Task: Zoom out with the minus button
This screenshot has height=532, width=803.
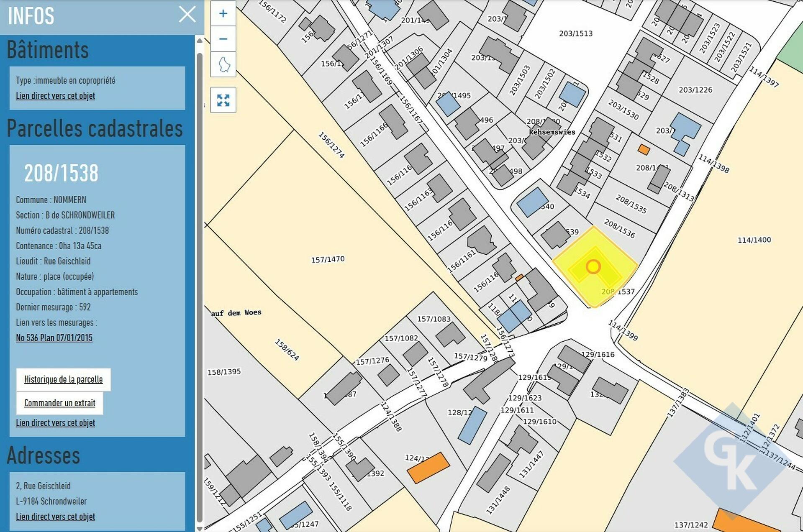Action: click(x=223, y=39)
